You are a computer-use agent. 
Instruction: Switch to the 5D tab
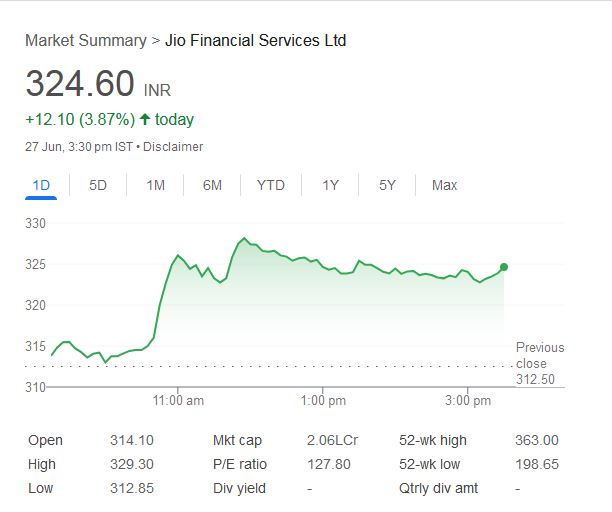pos(98,185)
